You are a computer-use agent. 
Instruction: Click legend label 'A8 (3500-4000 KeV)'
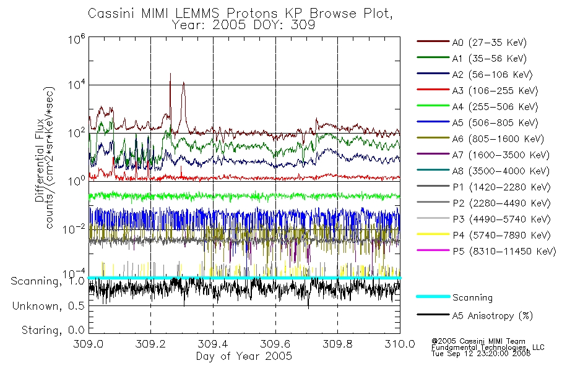[x=501, y=171]
